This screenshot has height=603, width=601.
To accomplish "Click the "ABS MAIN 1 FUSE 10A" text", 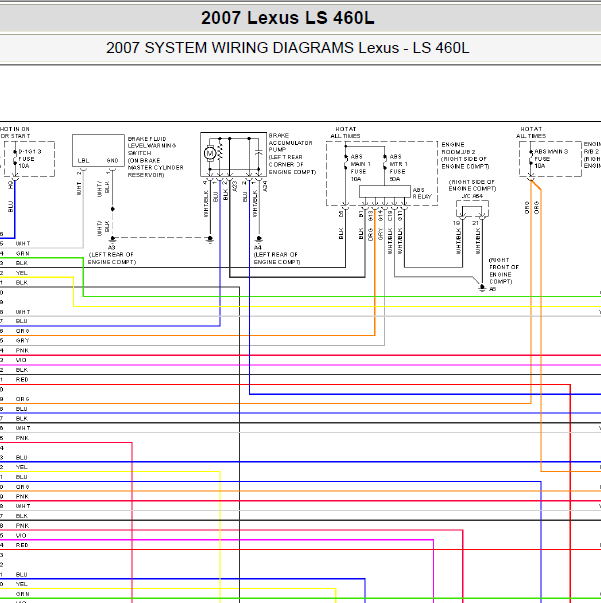I will point(360,168).
